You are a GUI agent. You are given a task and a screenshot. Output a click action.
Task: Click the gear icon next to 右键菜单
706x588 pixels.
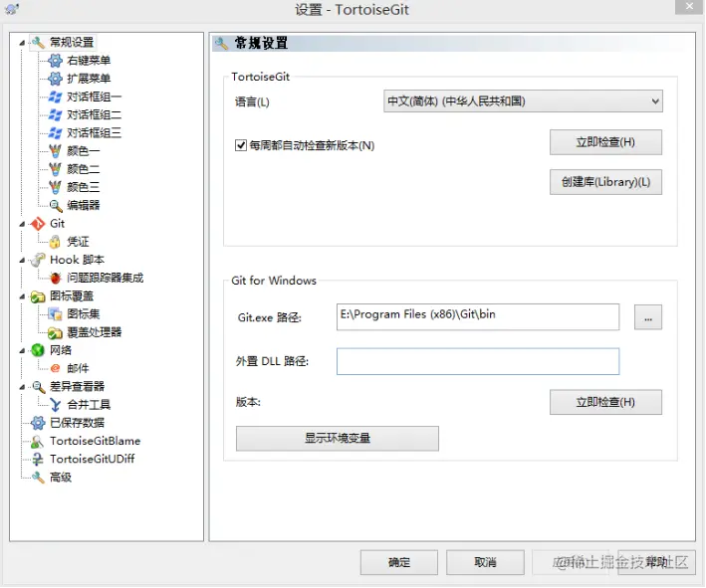click(55, 61)
